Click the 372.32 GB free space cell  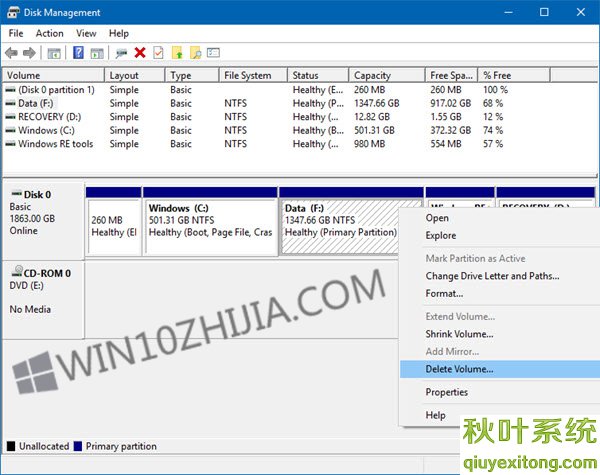pyautogui.click(x=450, y=130)
